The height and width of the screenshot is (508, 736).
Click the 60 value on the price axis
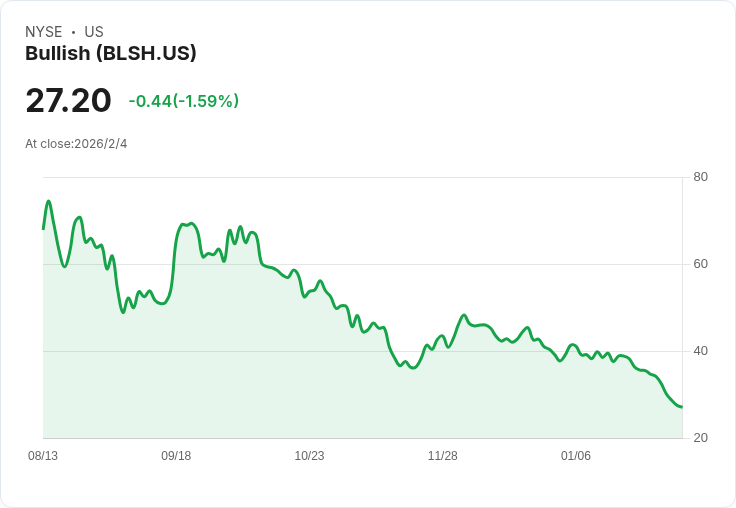coord(700,264)
